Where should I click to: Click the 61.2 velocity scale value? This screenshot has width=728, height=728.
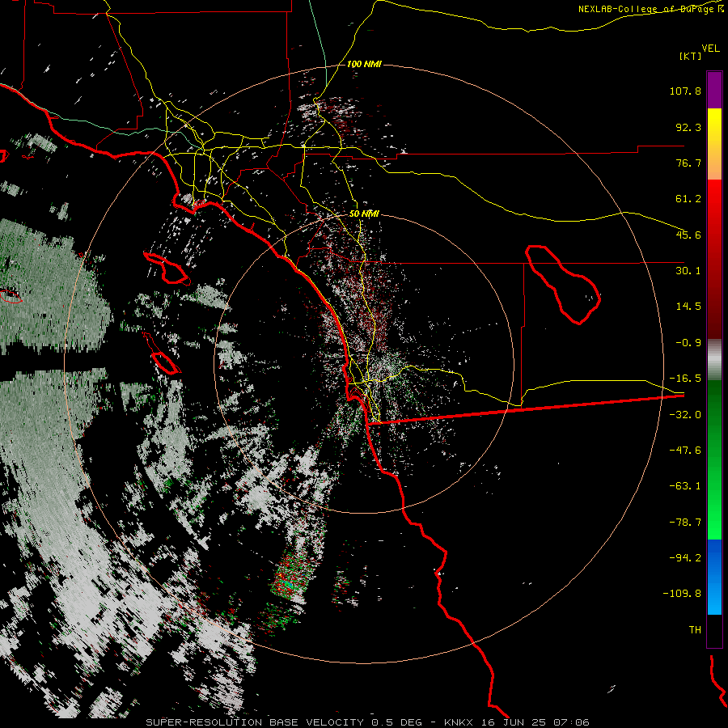[x=688, y=199]
